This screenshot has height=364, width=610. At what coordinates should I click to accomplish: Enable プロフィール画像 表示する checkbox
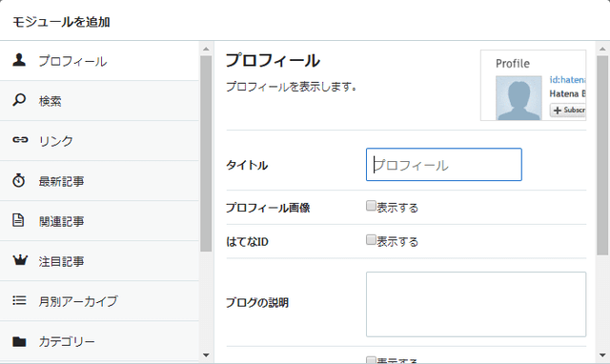click(371, 206)
